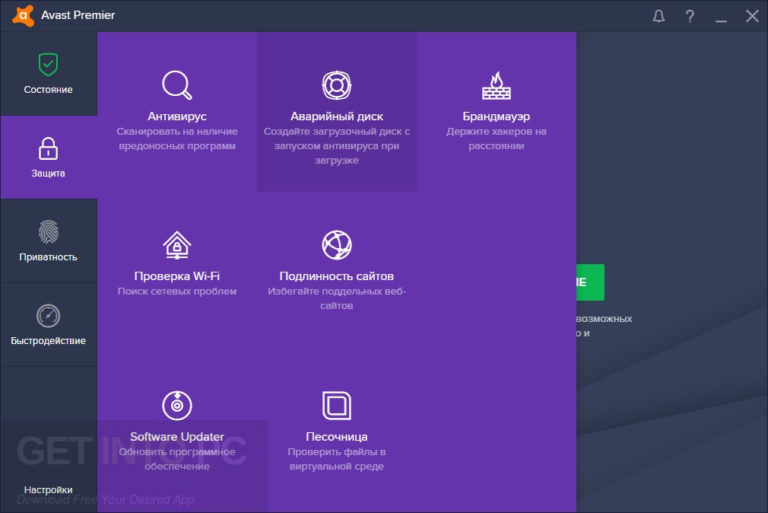
Task: Open Быстродействие gauge icon
Action: pos(48,316)
